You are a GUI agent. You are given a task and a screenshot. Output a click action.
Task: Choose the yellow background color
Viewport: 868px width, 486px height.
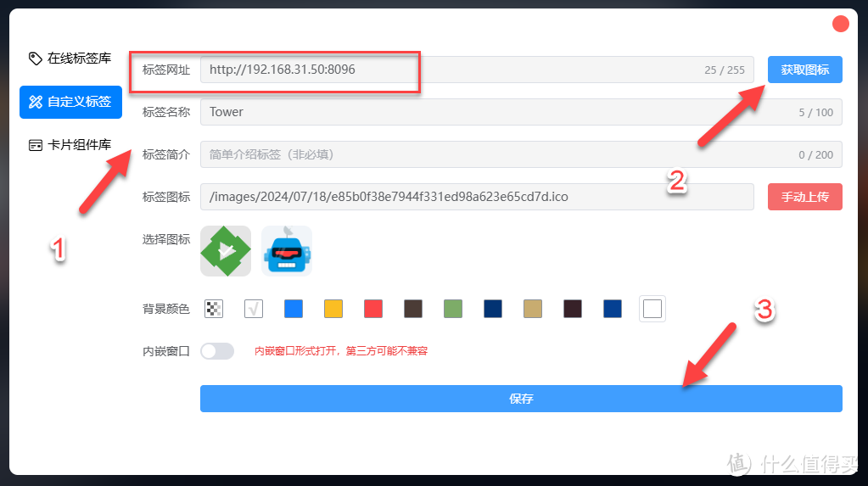point(333,309)
